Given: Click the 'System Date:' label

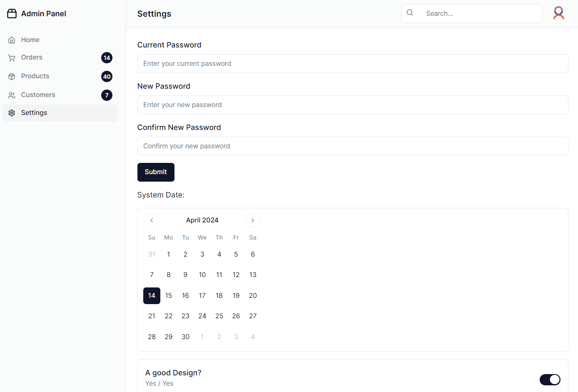Looking at the screenshot, I should point(161,195).
